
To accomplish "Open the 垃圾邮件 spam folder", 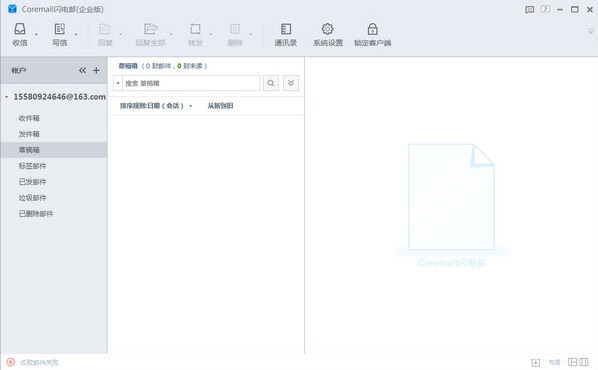I will (x=32, y=198).
